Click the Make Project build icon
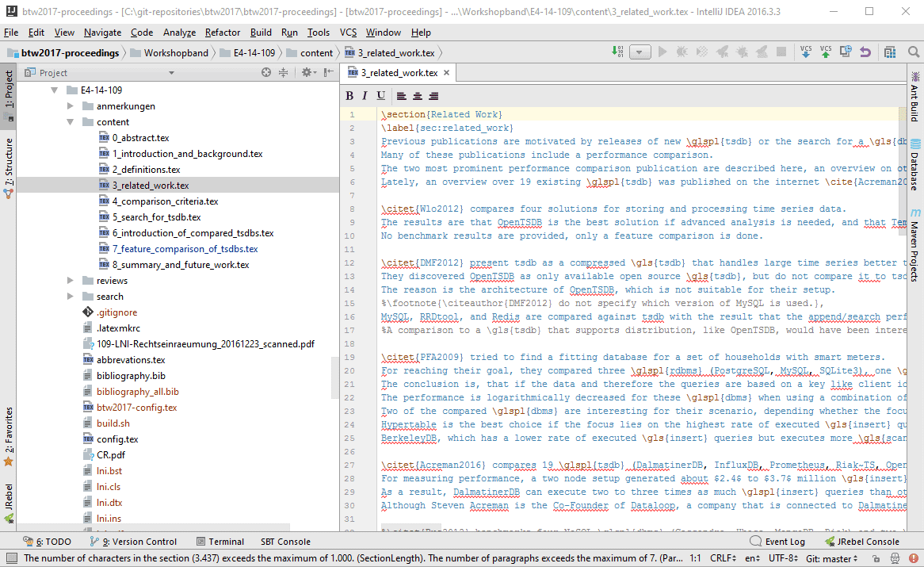The image size is (924, 567). (617, 52)
